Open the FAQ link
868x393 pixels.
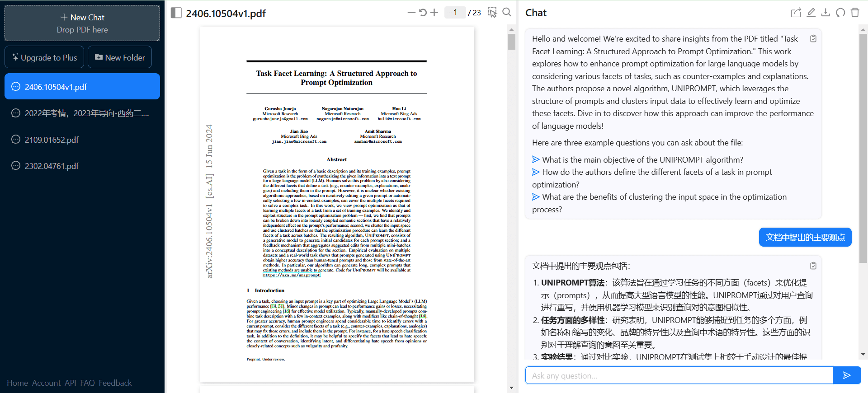click(87, 383)
